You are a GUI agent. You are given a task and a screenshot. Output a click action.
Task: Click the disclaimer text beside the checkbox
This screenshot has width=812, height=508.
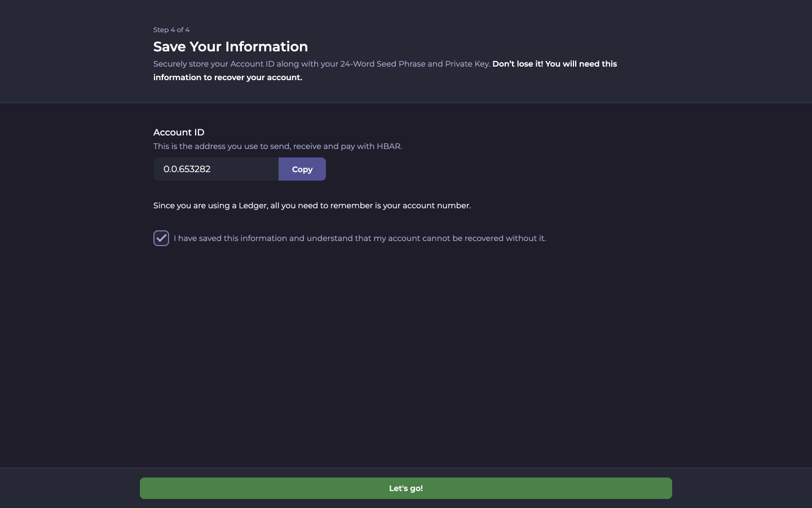click(x=360, y=238)
